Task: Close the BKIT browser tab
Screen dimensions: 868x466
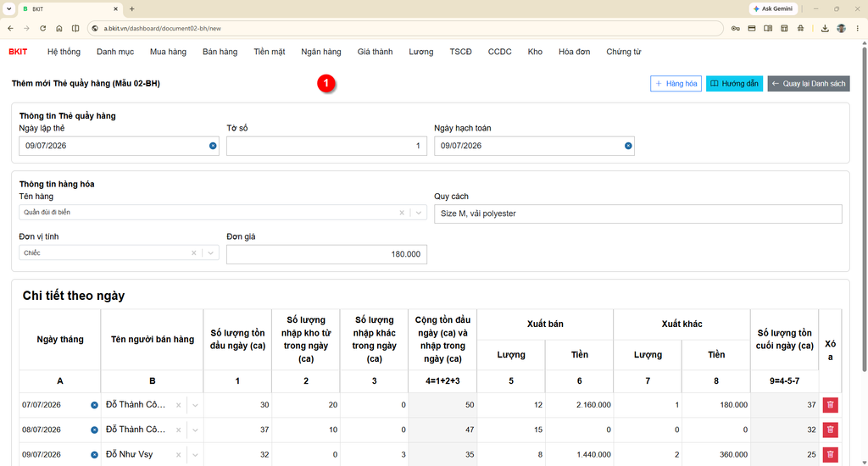Action: pyautogui.click(x=115, y=8)
